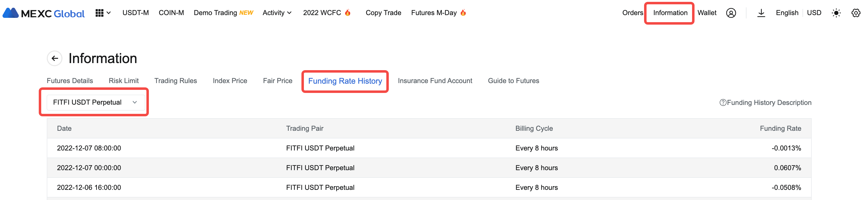Click fire icon next to Futures M-Day

coord(463,13)
